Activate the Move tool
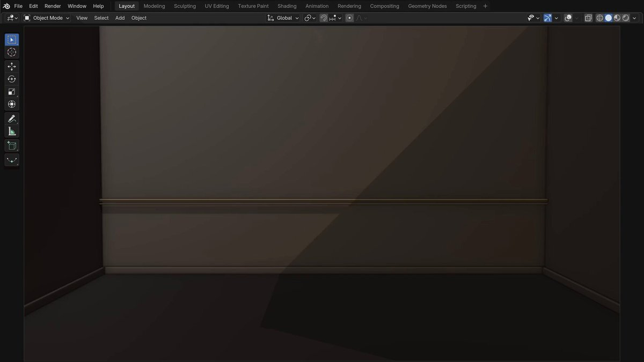Image resolution: width=644 pixels, height=362 pixels. point(12,67)
